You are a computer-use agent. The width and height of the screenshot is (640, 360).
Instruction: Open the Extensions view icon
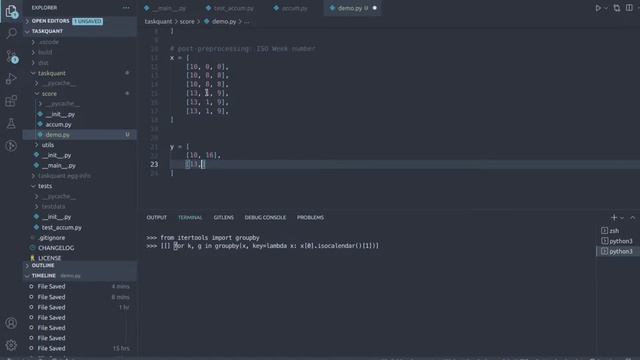click(x=11, y=101)
